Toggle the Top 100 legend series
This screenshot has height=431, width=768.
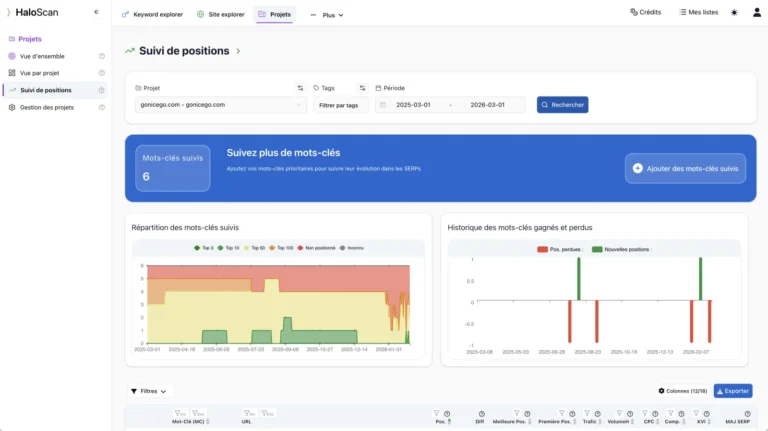click(x=281, y=248)
